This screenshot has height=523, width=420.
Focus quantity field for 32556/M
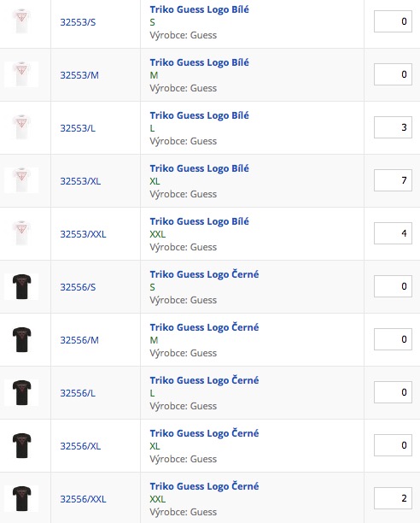point(393,339)
